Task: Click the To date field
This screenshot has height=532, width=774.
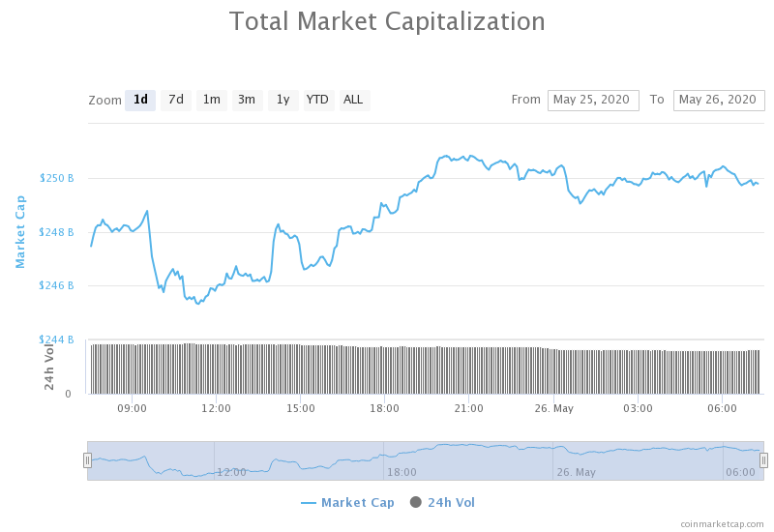Action: pyautogui.click(x=719, y=101)
